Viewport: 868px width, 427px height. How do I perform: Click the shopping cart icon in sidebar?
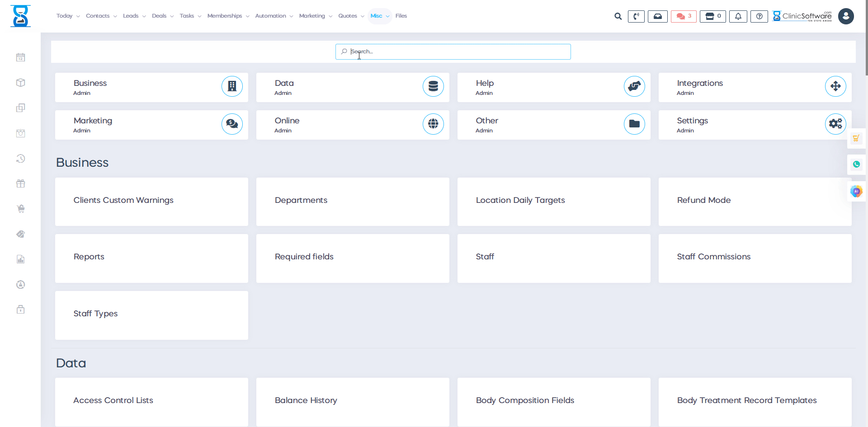point(20,209)
